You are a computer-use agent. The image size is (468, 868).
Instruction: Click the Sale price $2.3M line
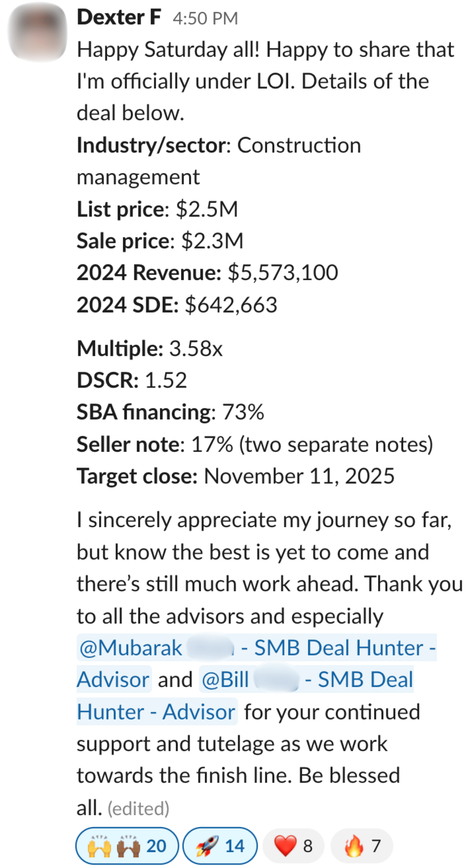click(160, 241)
